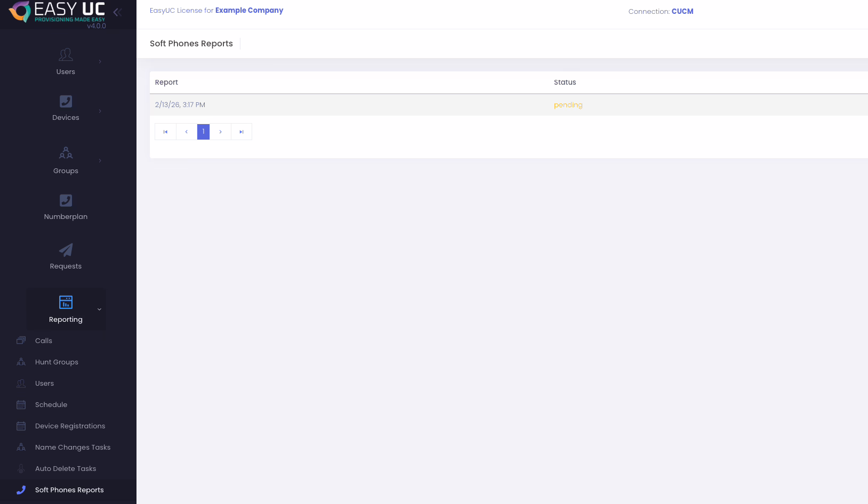Screen dimensions: 868x504
Task: Click the Reporting chart icon
Action: tap(66, 302)
